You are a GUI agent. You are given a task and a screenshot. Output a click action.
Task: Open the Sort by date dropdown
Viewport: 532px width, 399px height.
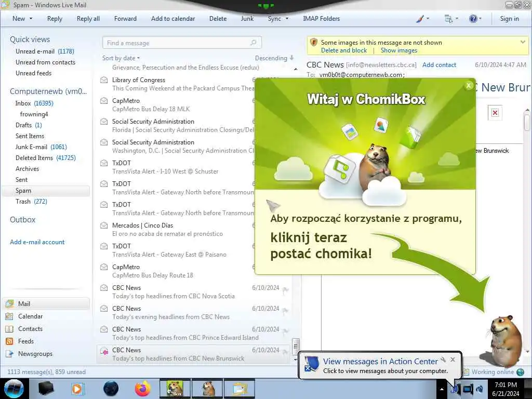pyautogui.click(x=121, y=58)
